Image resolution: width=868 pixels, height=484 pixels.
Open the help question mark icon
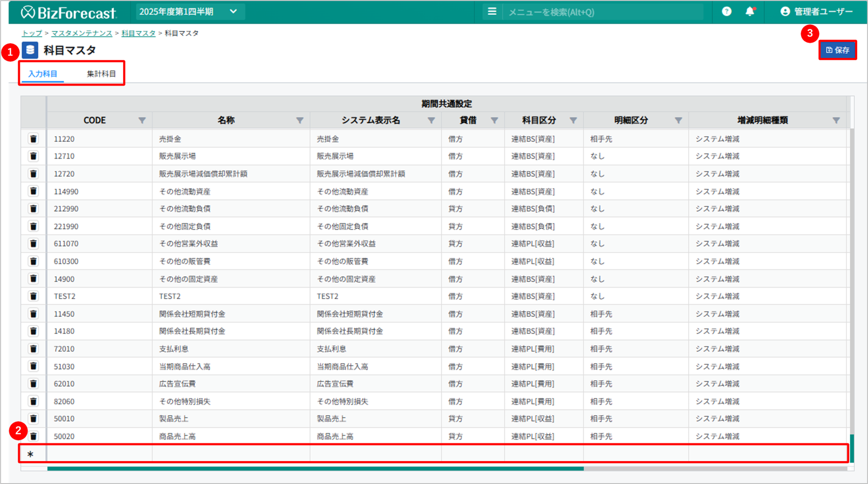point(726,12)
